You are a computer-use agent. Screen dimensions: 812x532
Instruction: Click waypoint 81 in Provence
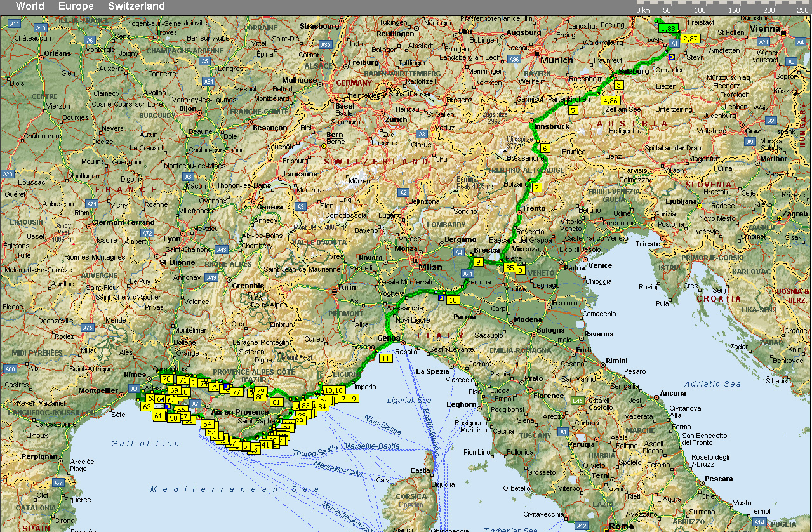pos(276,402)
